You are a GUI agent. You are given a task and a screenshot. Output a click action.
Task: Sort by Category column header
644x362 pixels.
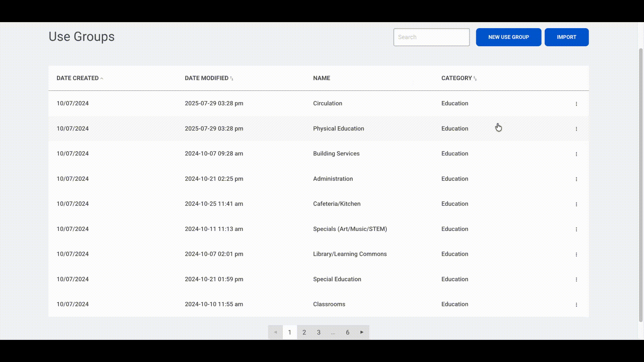(x=459, y=78)
